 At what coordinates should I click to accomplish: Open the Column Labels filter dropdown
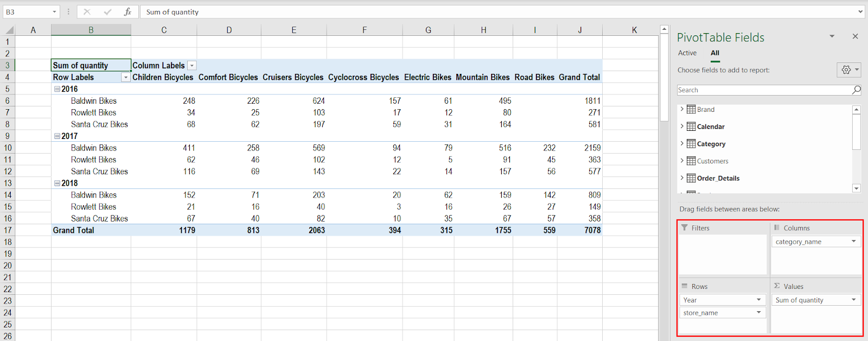coord(192,66)
